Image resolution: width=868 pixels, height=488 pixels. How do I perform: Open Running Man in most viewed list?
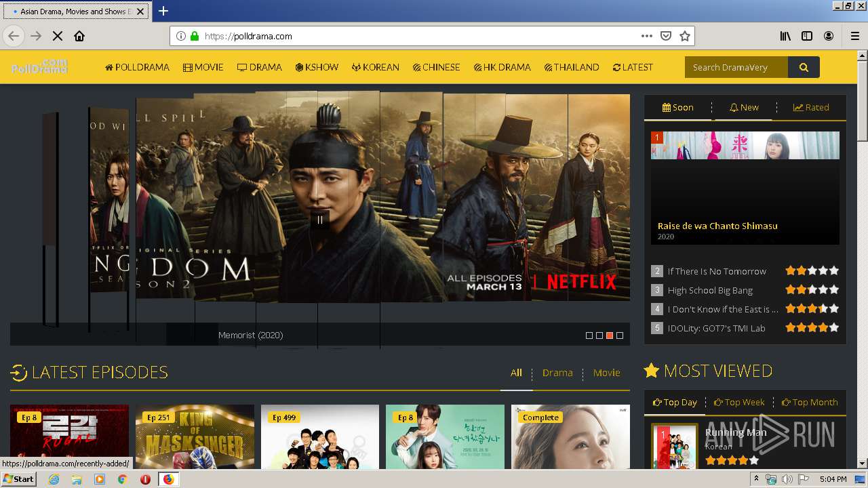coord(736,432)
